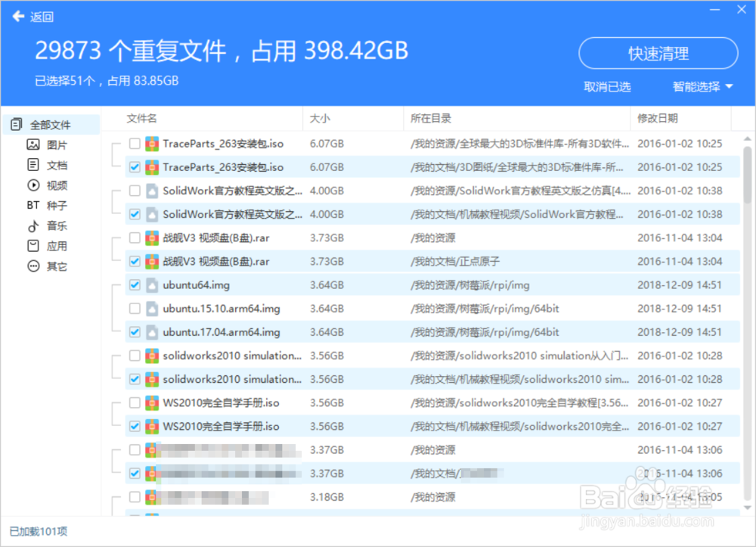The height and width of the screenshot is (547, 756).
Task: Select the Video (视频) icon in sidebar
Action: point(33,185)
